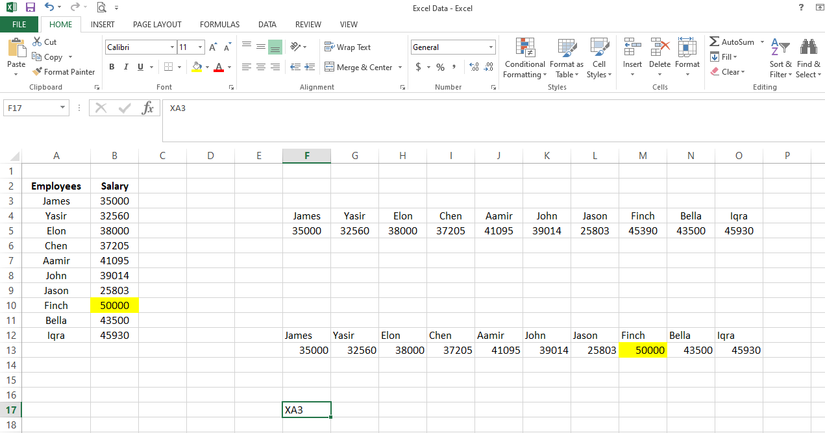Open the Name Box dropdown arrow
The width and height of the screenshot is (825, 433).
pyautogui.click(x=63, y=108)
